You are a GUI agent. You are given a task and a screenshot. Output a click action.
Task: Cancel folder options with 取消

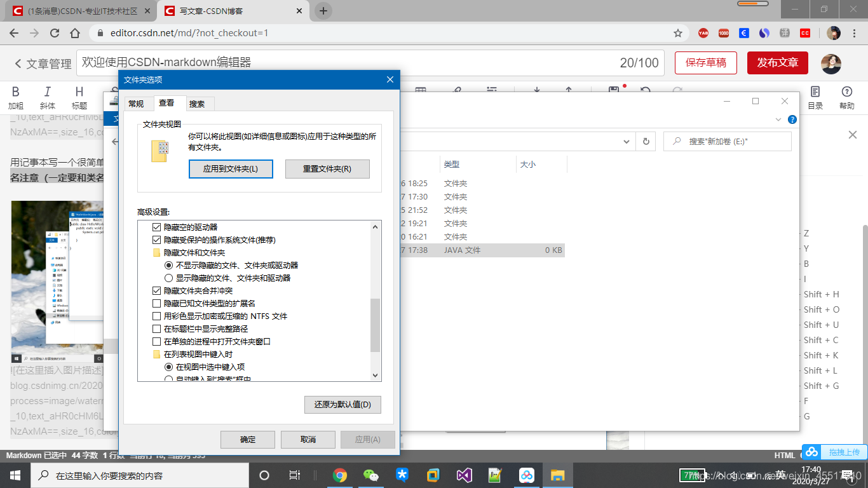[308, 440]
